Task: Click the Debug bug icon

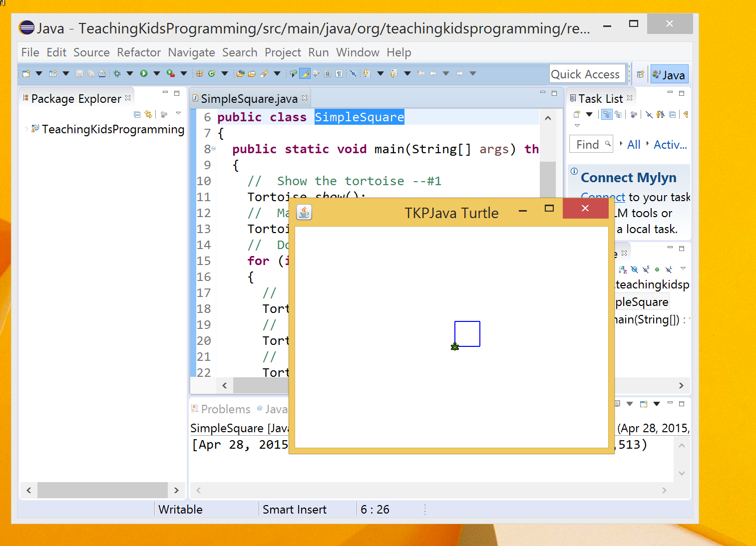Action: (x=117, y=74)
